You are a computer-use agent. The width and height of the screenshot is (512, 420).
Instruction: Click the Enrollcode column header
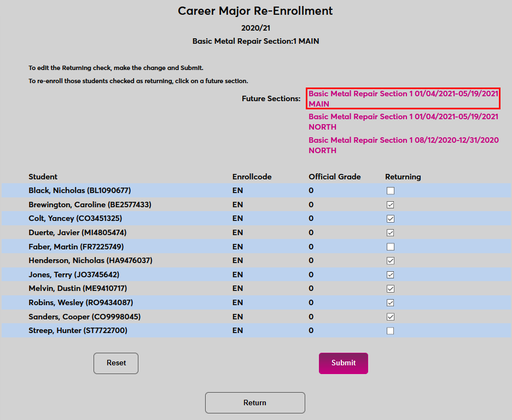[x=252, y=177]
